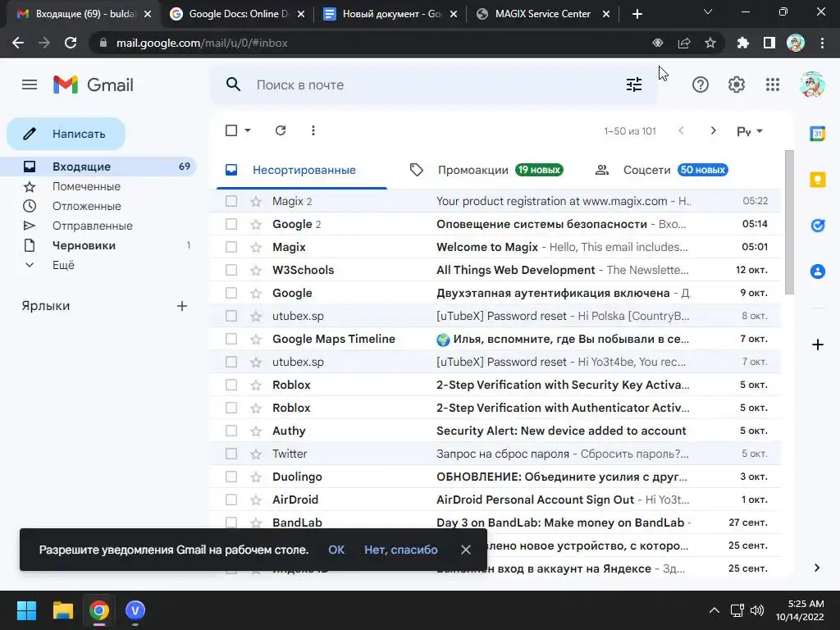Image resolution: width=840 pixels, height=630 pixels.
Task: Reload the page in Chrome
Action: tap(71, 43)
